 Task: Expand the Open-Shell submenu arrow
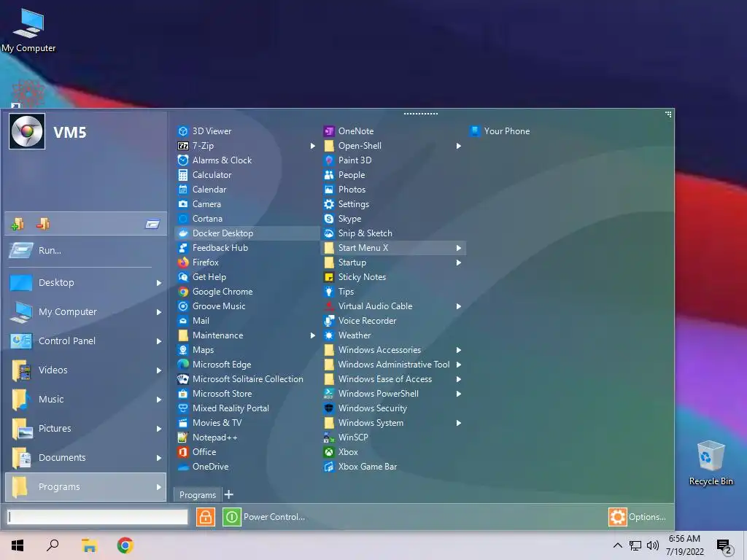(458, 146)
